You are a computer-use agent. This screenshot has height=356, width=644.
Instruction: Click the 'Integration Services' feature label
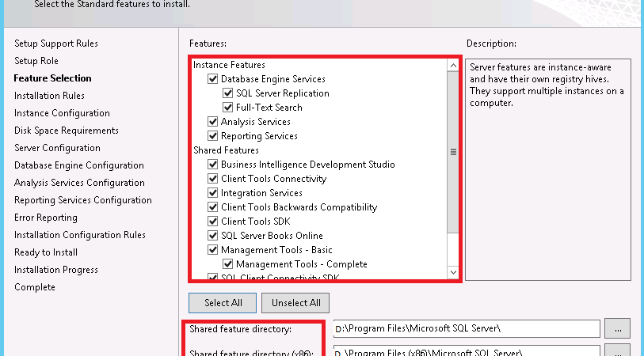pos(261,193)
